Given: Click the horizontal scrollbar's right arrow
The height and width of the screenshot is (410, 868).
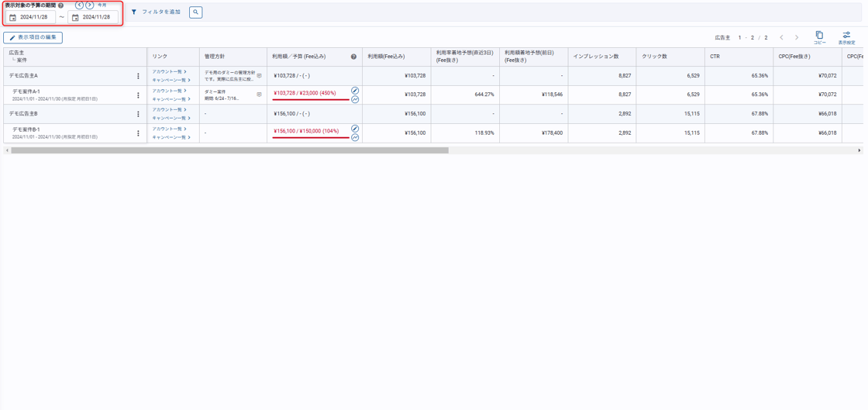Looking at the screenshot, I should [859, 150].
